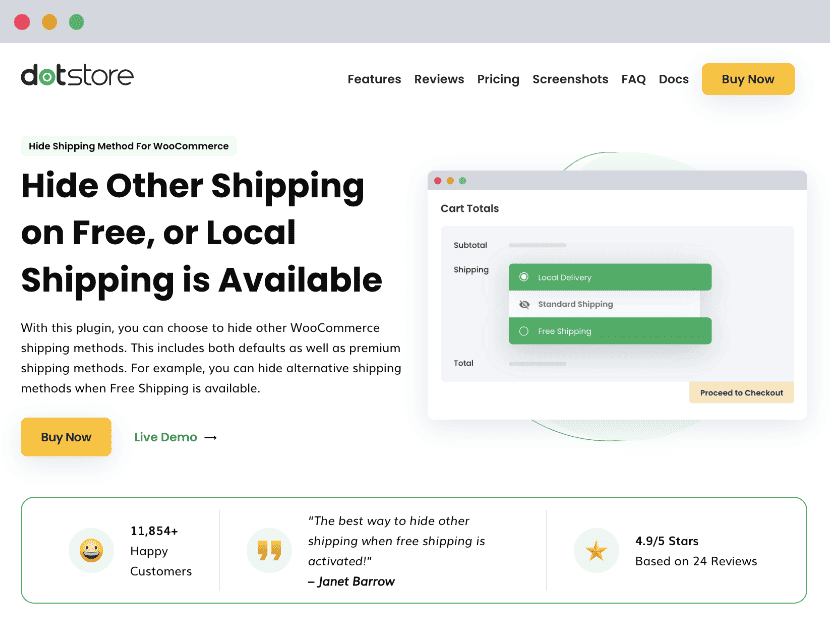Click the hidden eye icon beside Standard Shipping
The image size is (830, 628).
524,304
